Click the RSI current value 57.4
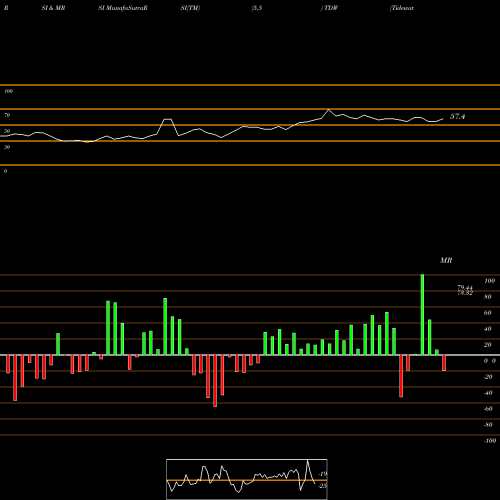The width and height of the screenshot is (500, 500). tap(457, 116)
